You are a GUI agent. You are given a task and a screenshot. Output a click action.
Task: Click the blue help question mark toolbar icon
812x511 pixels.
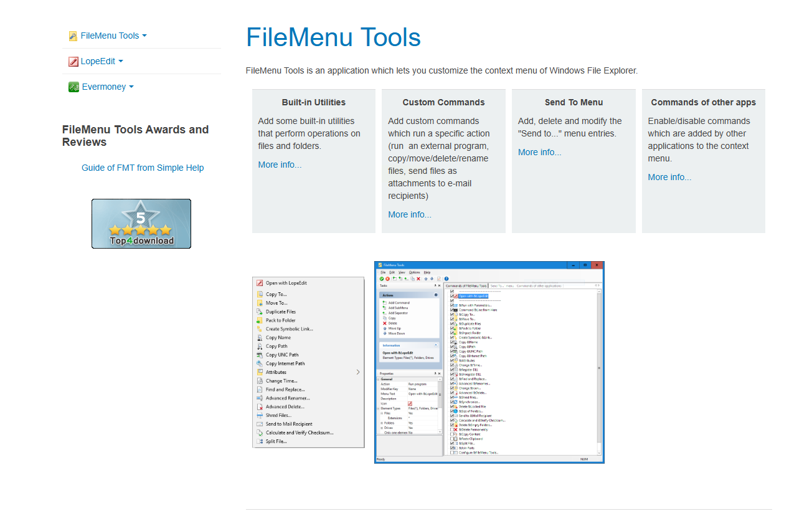tap(446, 279)
